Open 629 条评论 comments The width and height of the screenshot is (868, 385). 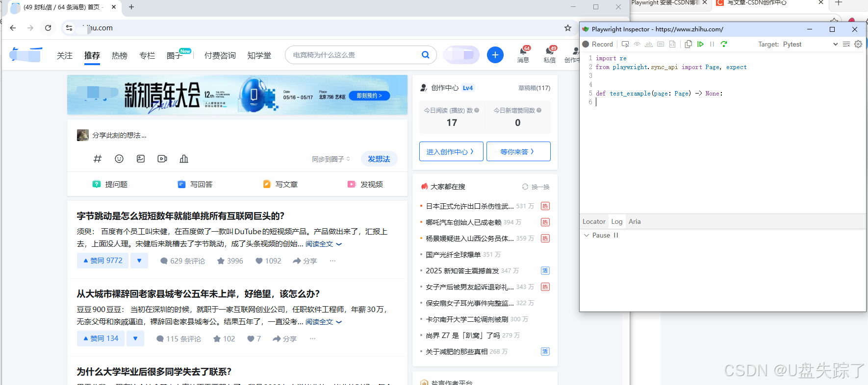pos(183,261)
